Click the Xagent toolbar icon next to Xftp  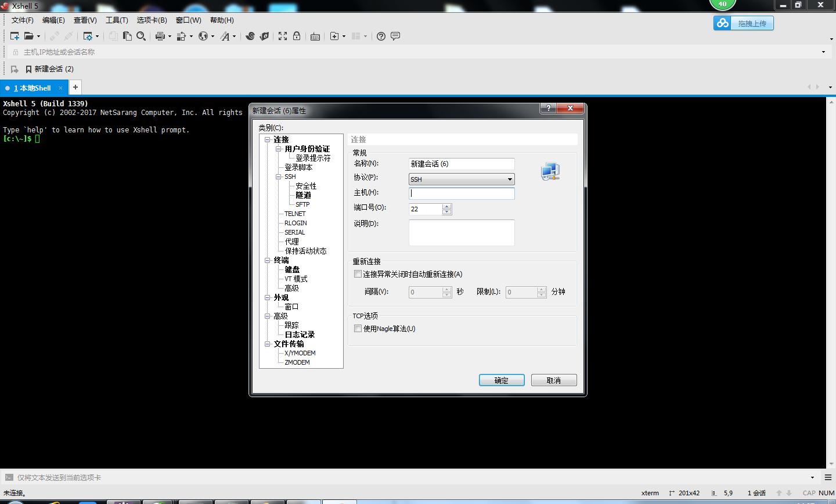(x=264, y=36)
